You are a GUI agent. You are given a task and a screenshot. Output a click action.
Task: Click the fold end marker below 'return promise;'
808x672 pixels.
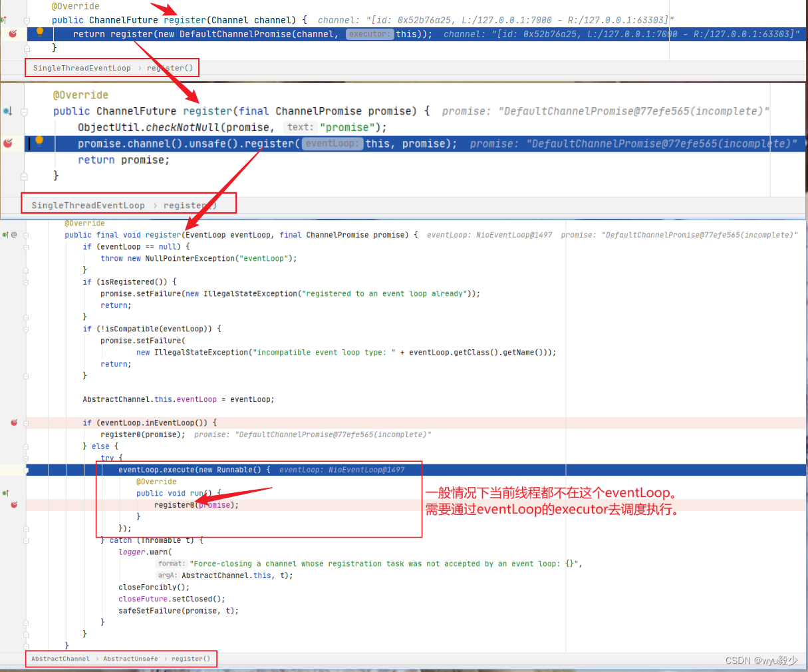coord(24,176)
